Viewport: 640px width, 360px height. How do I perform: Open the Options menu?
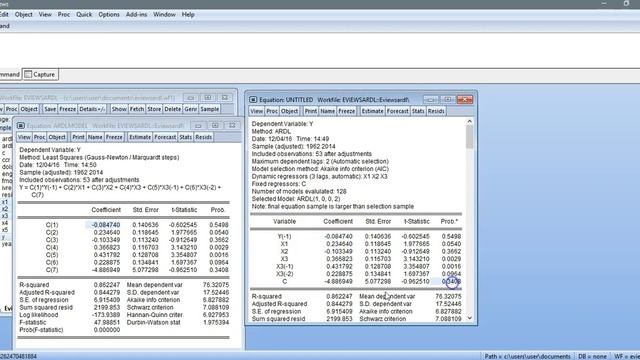[x=109, y=14]
